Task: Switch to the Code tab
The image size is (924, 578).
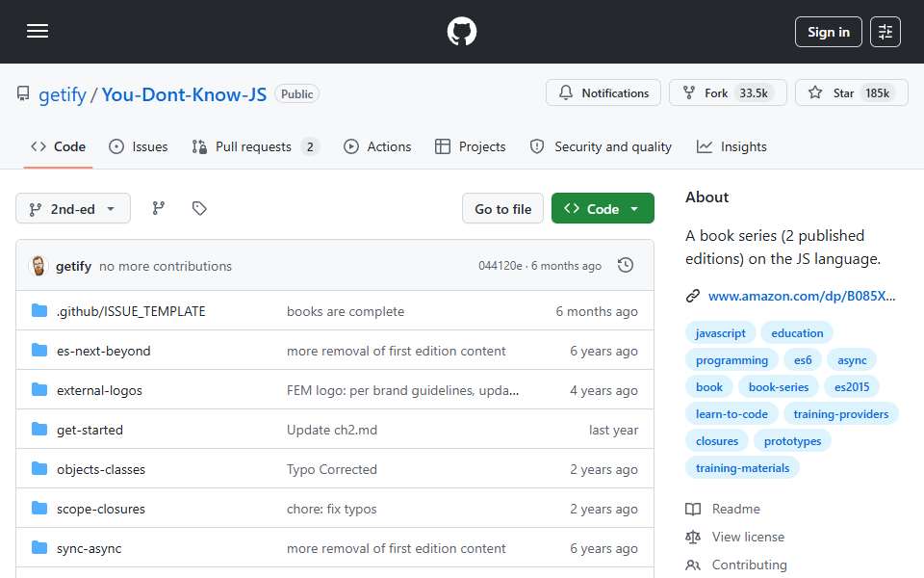Action: [59, 146]
